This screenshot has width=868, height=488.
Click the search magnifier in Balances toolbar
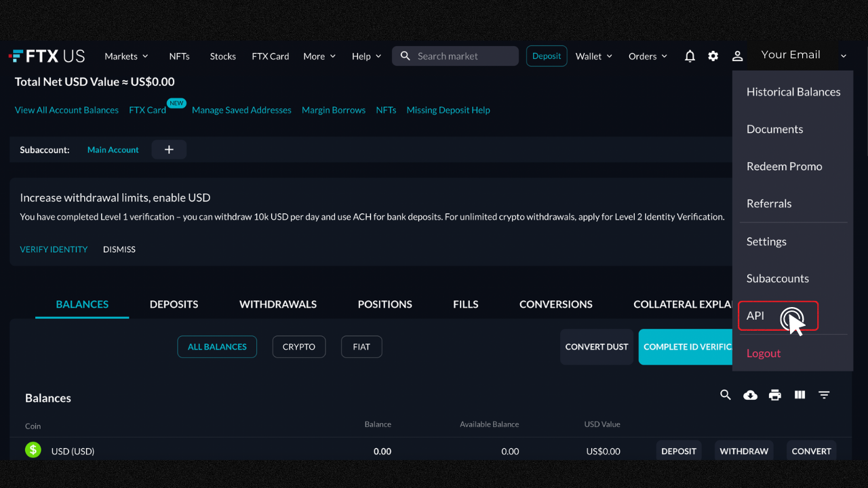(726, 395)
